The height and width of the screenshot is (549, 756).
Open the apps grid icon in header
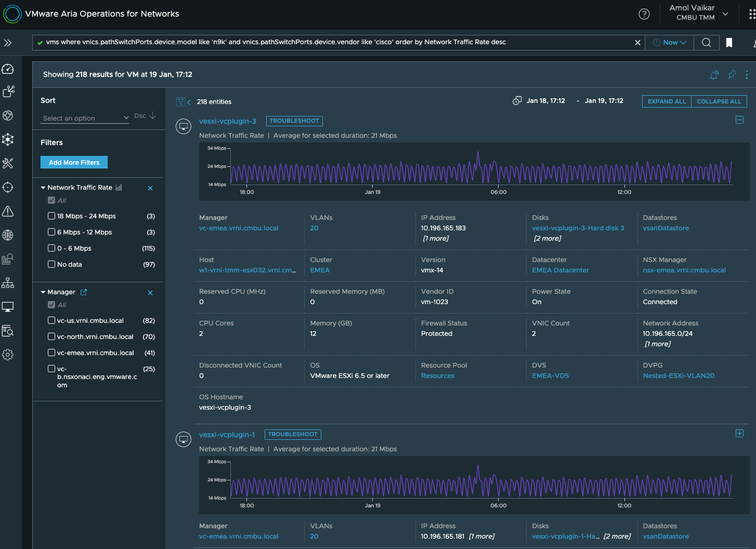(x=752, y=14)
